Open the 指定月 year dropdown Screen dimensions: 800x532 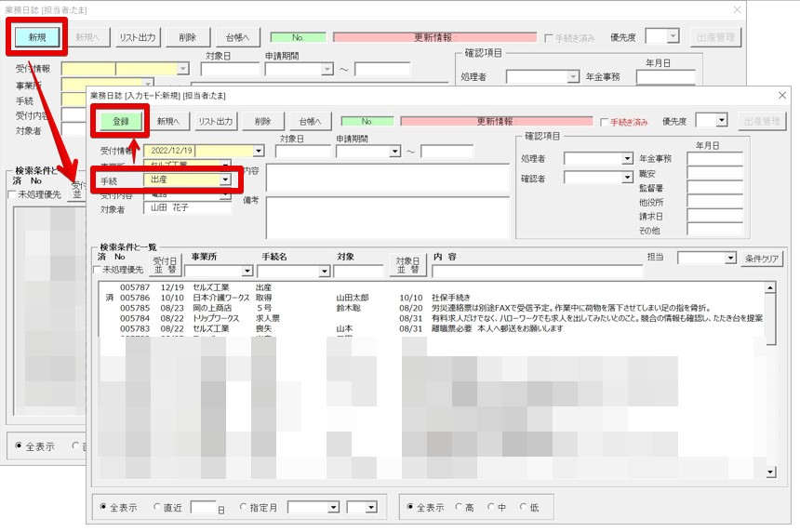(x=333, y=508)
